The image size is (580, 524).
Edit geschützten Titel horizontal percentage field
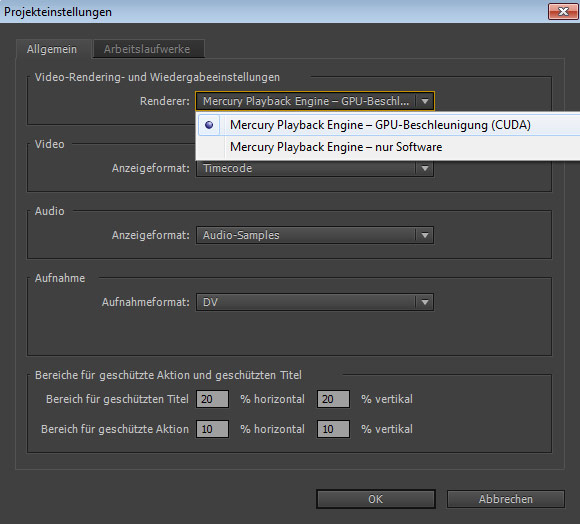212,399
